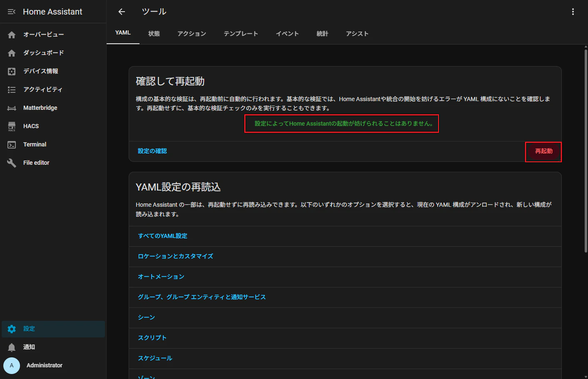Switch to the 状態 tab
The height and width of the screenshot is (379, 588).
pos(154,34)
